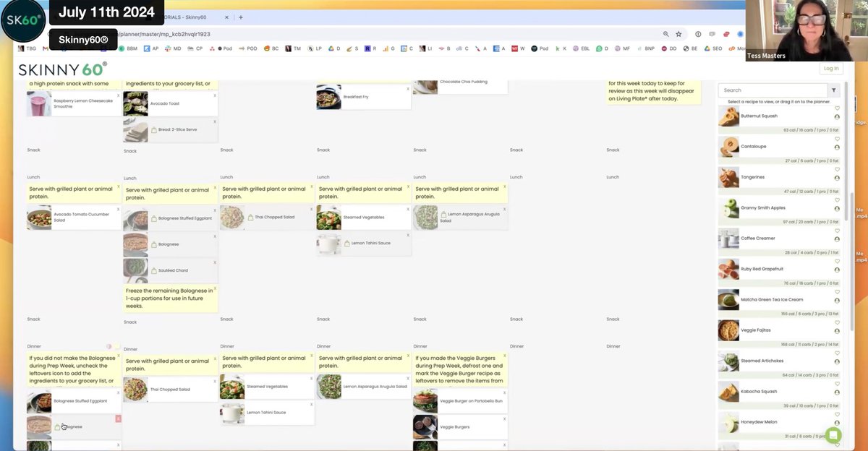Screen dimensions: 868x451
Task: Remove Breakfast Fry with its x
Action: pos(408,89)
